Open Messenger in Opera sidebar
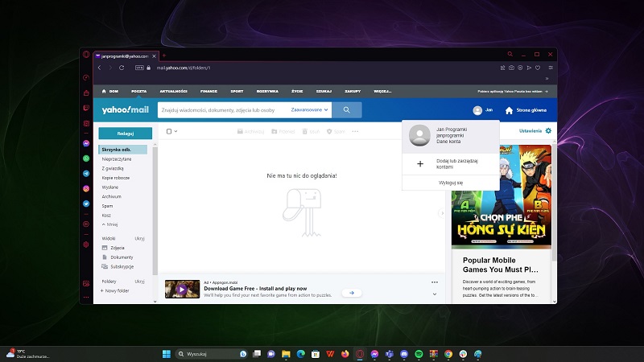Screen dimensions: 644x362 pos(86,143)
